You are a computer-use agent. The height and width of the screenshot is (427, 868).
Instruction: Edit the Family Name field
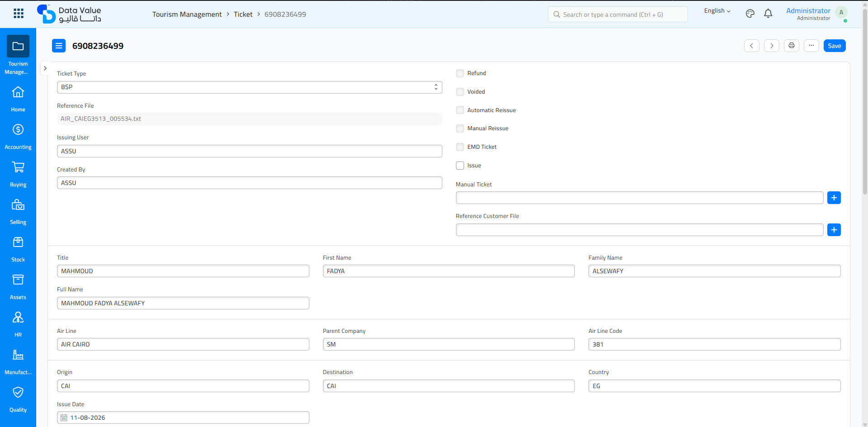[x=715, y=271]
